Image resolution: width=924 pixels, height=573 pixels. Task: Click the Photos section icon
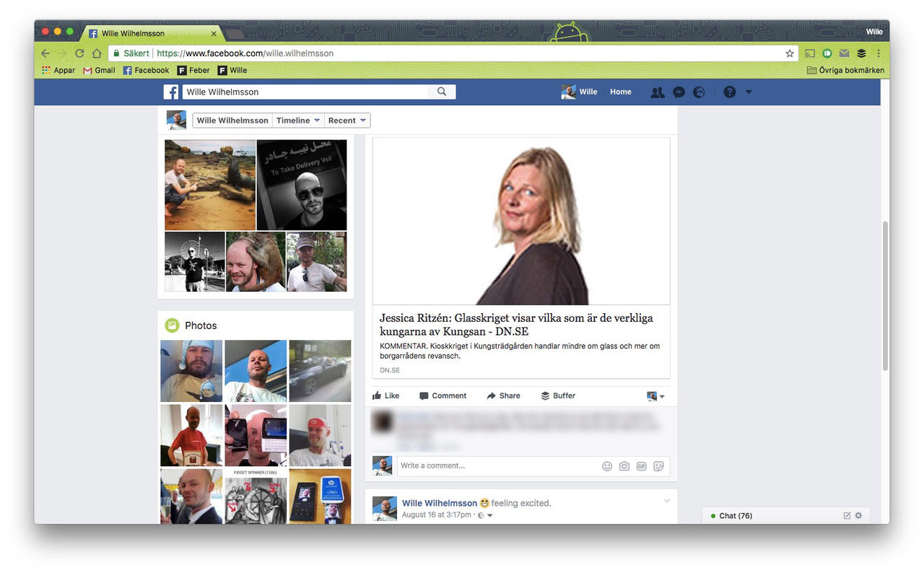point(172,325)
